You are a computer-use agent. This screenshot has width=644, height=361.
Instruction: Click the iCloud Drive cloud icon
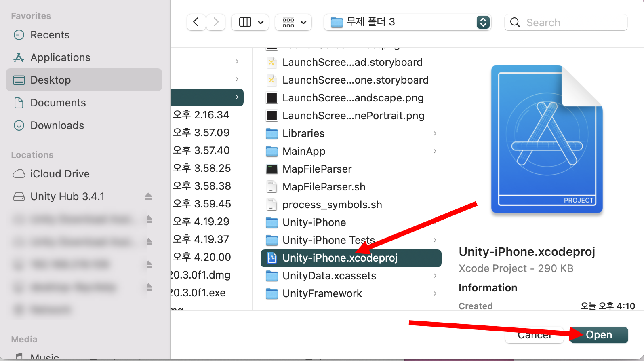pyautogui.click(x=19, y=174)
